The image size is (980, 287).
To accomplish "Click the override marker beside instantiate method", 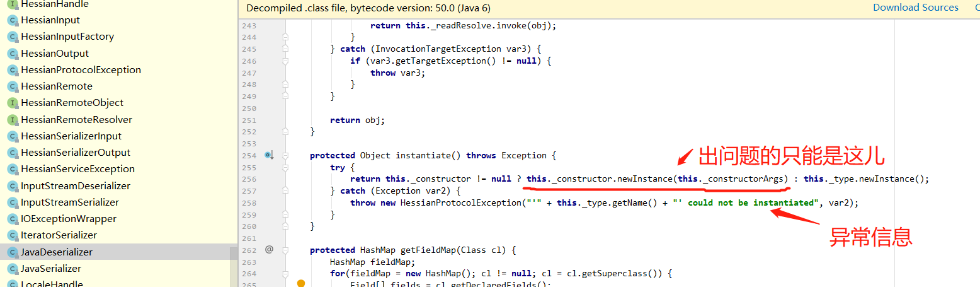I will point(269,155).
